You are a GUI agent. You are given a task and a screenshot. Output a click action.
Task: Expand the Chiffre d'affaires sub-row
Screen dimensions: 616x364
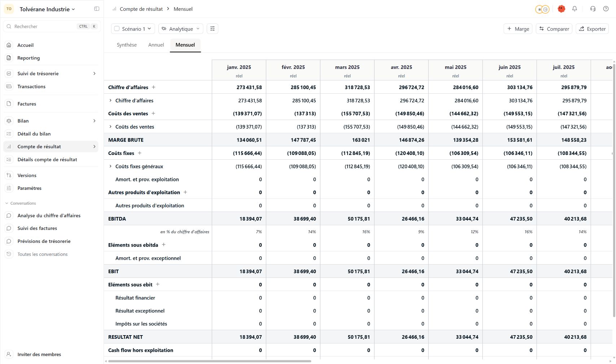(110, 101)
